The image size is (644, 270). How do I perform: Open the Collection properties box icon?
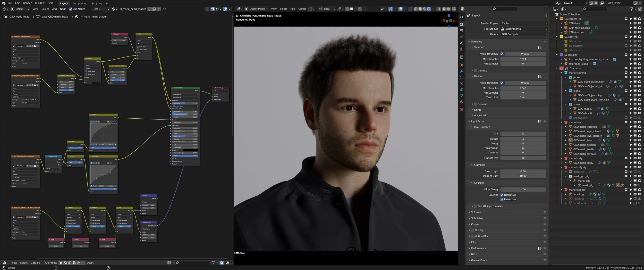[x=462, y=57]
